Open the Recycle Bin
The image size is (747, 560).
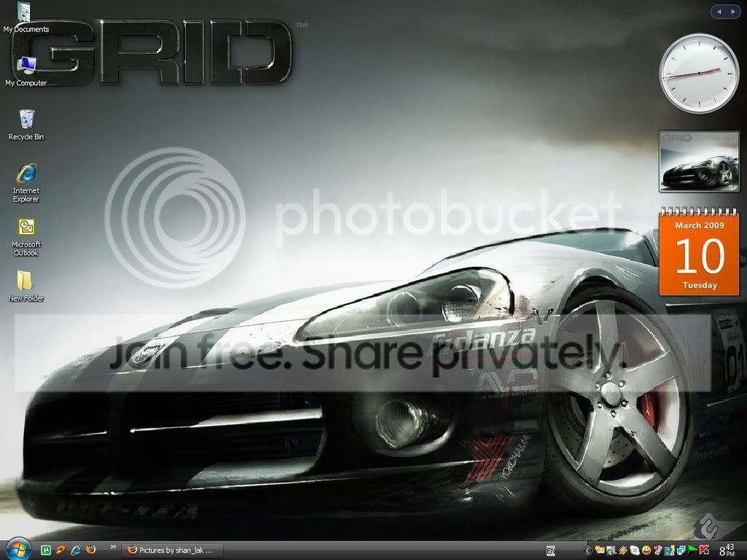(x=26, y=125)
